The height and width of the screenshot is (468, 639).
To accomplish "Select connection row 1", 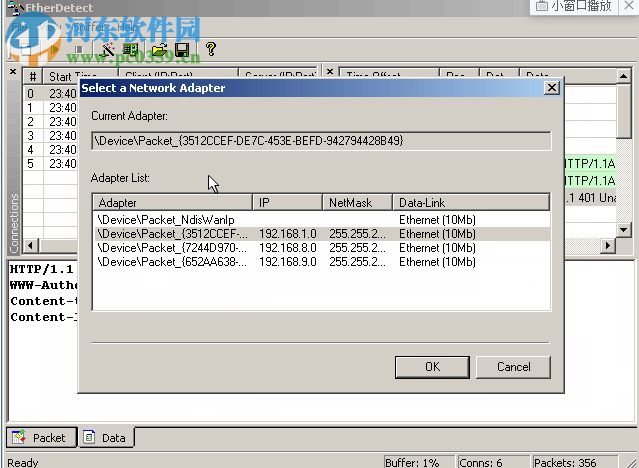I will pos(51,108).
